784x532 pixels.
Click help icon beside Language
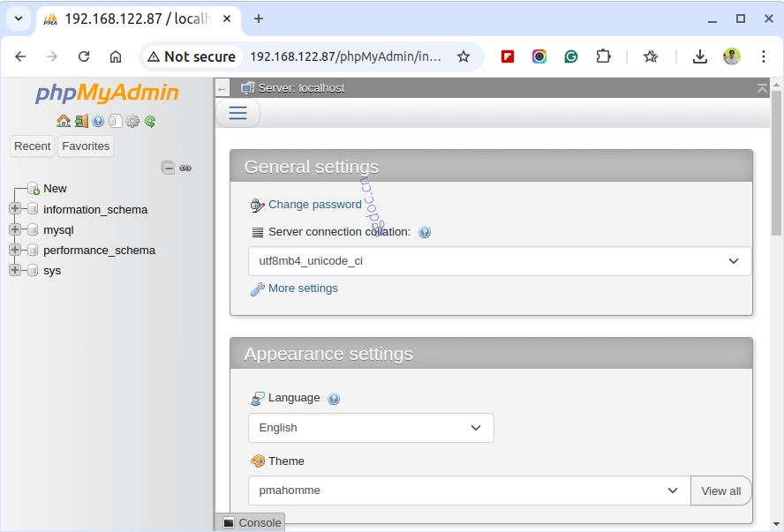click(334, 399)
